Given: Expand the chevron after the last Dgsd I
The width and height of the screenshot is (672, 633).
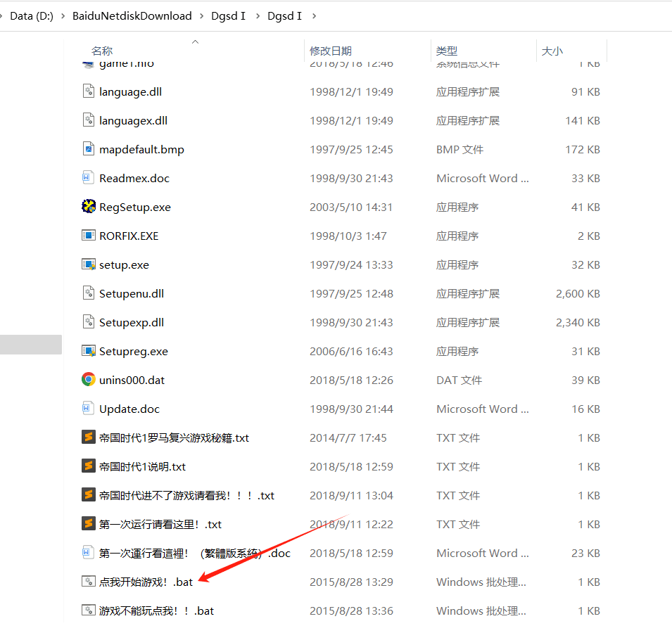Looking at the screenshot, I should tap(313, 15).
